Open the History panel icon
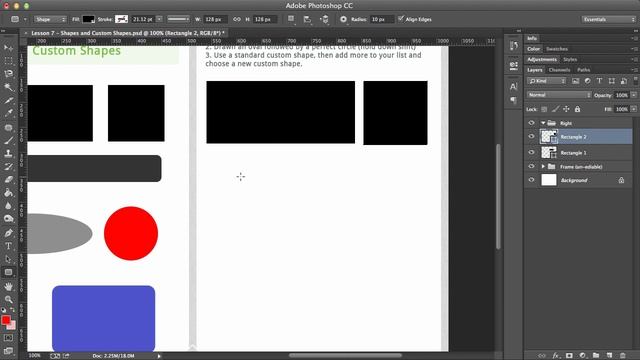The height and width of the screenshot is (360, 640). pos(513,46)
